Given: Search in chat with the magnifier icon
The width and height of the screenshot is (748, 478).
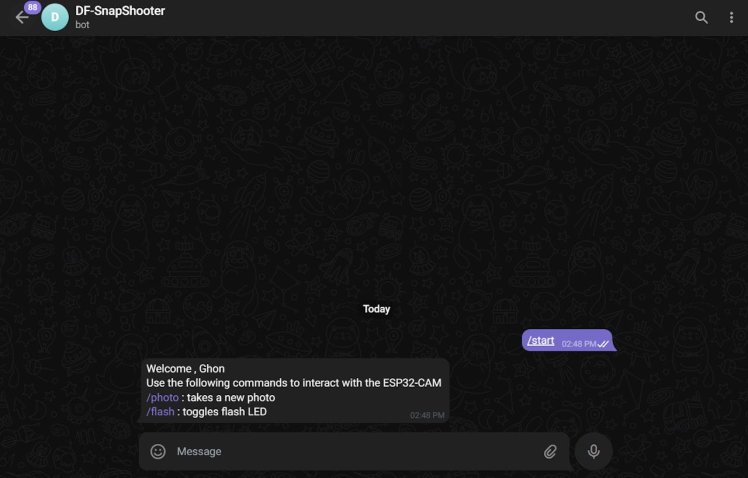Looking at the screenshot, I should point(701,18).
